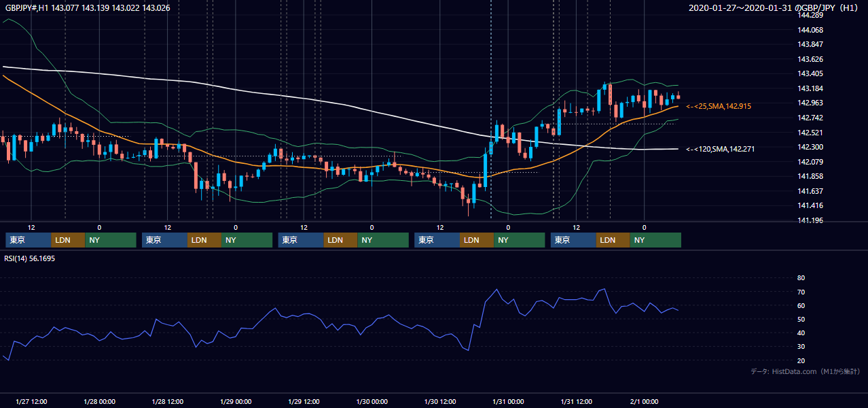
Task: Select the 1/27 12:00 time axis label
Action: click(31, 402)
